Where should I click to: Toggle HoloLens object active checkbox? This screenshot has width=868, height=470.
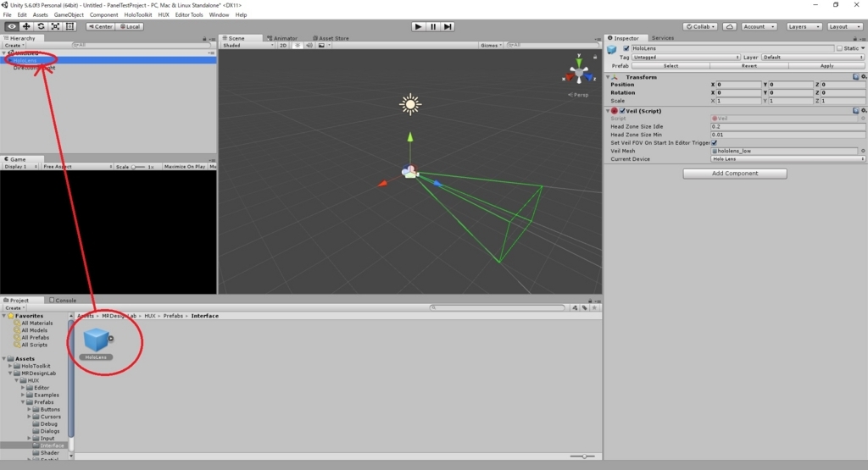point(626,48)
